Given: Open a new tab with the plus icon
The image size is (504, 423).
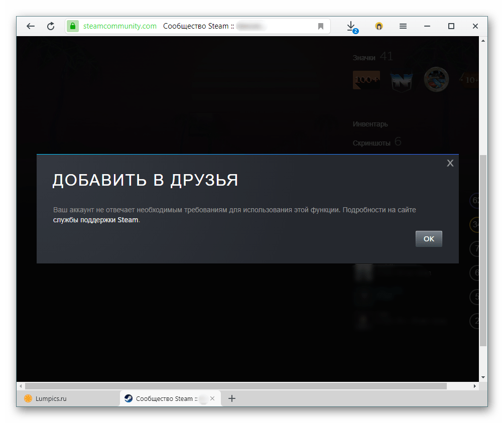Looking at the screenshot, I should click(232, 398).
